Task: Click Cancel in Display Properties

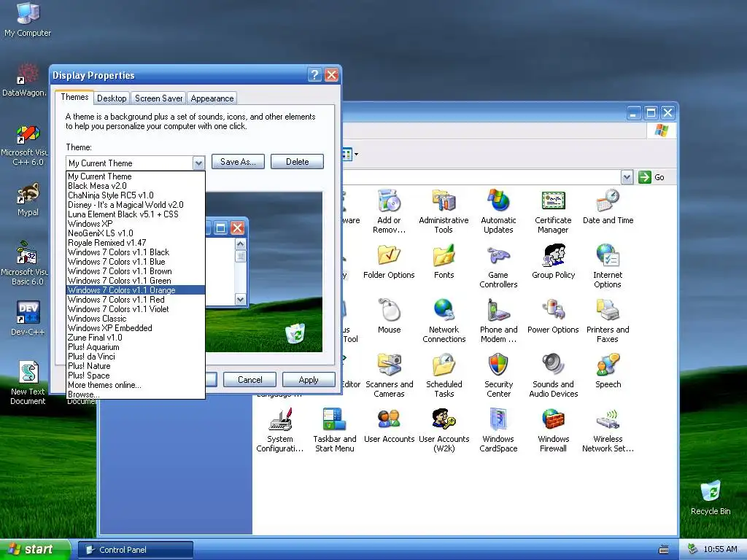Action: [x=249, y=380]
